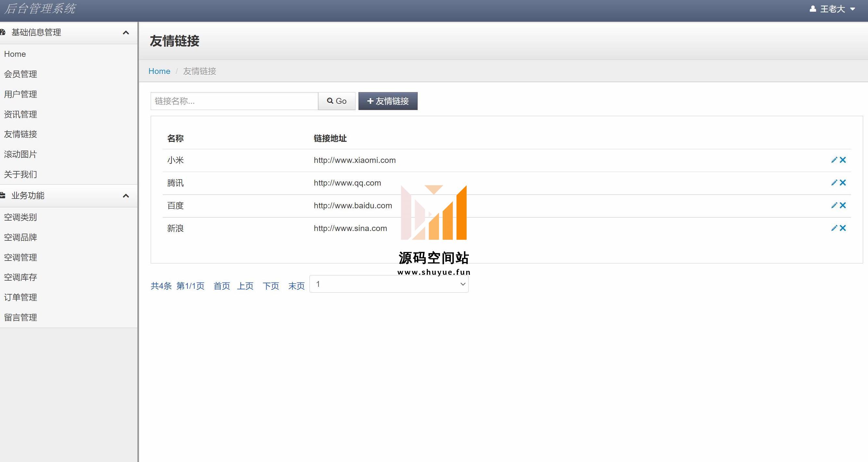Edit the 百度 link with pencil icon
This screenshot has width=868, height=462.
(x=834, y=205)
